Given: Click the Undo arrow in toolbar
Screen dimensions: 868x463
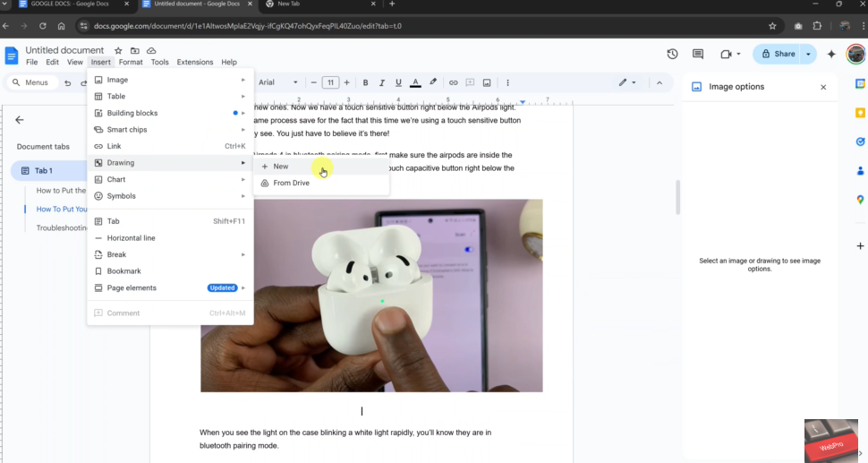Looking at the screenshot, I should [x=67, y=82].
